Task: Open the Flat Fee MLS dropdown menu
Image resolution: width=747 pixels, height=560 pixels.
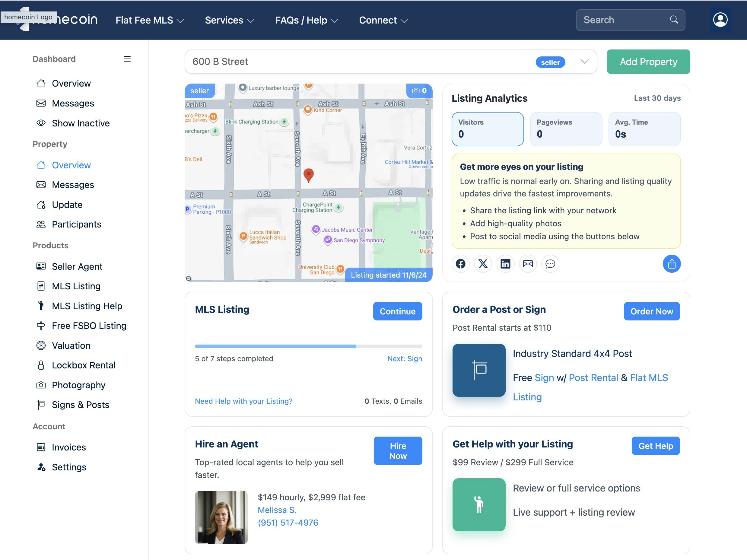Action: coord(150,20)
